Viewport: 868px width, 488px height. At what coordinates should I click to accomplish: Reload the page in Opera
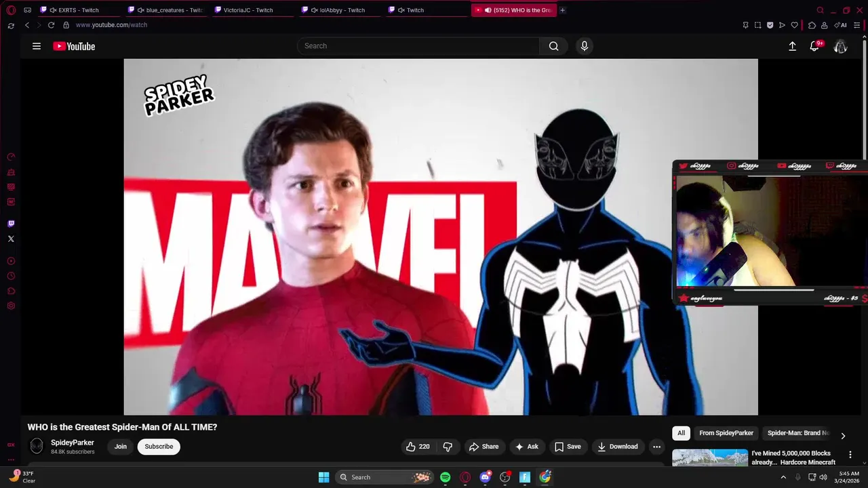pos(51,25)
